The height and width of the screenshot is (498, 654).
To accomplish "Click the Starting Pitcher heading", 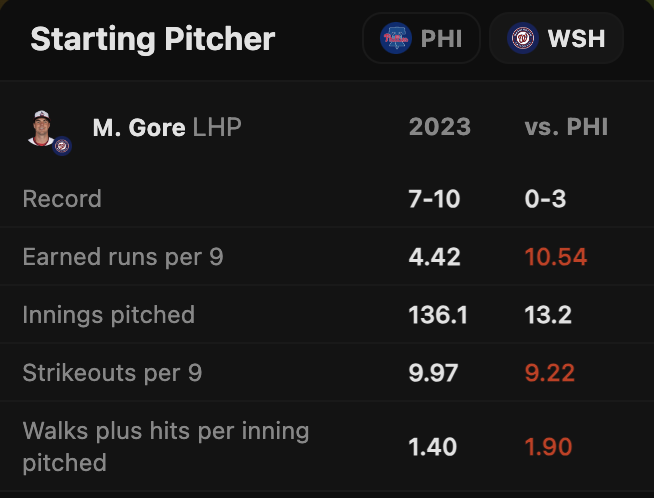I will click(x=152, y=39).
